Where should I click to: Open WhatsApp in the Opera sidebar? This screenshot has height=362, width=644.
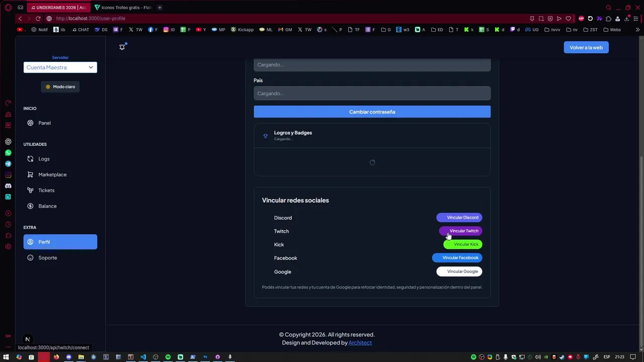8,153
